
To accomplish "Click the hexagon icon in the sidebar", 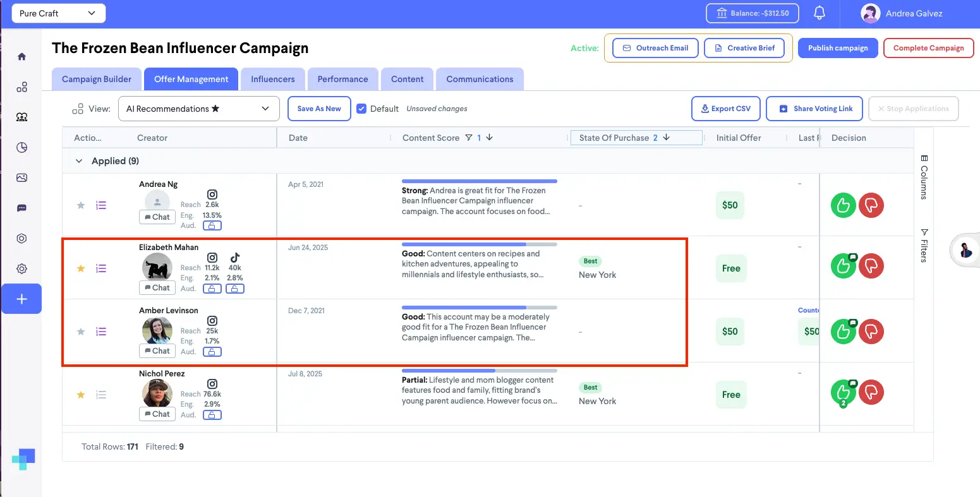I will 21,238.
